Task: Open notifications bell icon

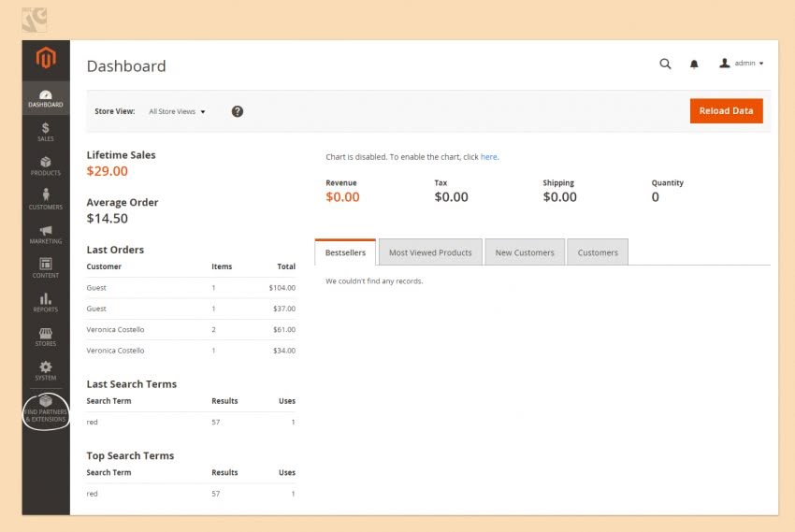Action: click(694, 64)
